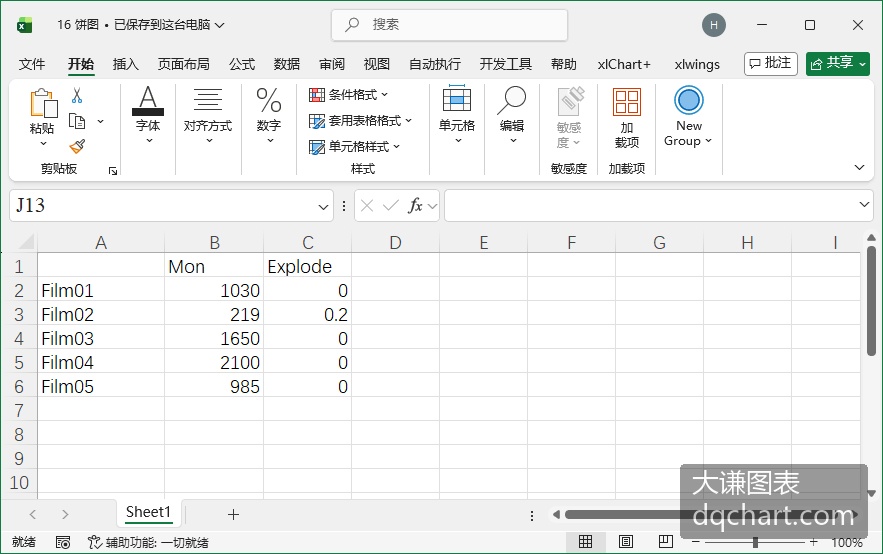Add a new sheet with plus icon
This screenshot has height=554, width=883.
[x=233, y=514]
